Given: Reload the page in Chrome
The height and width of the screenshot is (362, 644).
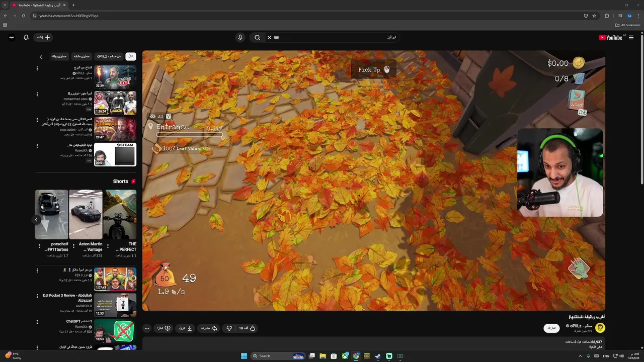Looking at the screenshot, I should (24, 16).
